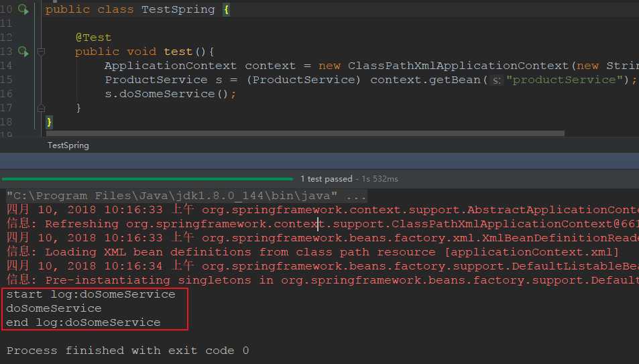Click the @Test annotation
This screenshot has height=364, width=639.
click(x=93, y=38)
